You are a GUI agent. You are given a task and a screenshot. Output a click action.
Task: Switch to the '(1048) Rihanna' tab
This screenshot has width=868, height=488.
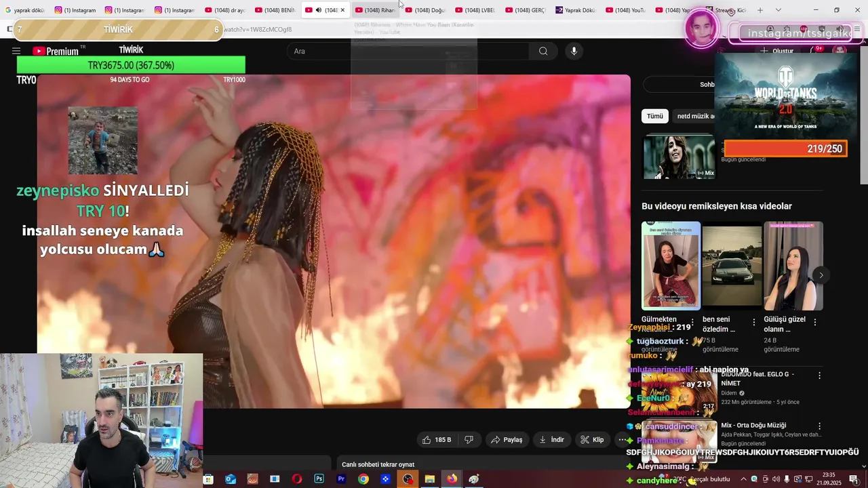375,10
